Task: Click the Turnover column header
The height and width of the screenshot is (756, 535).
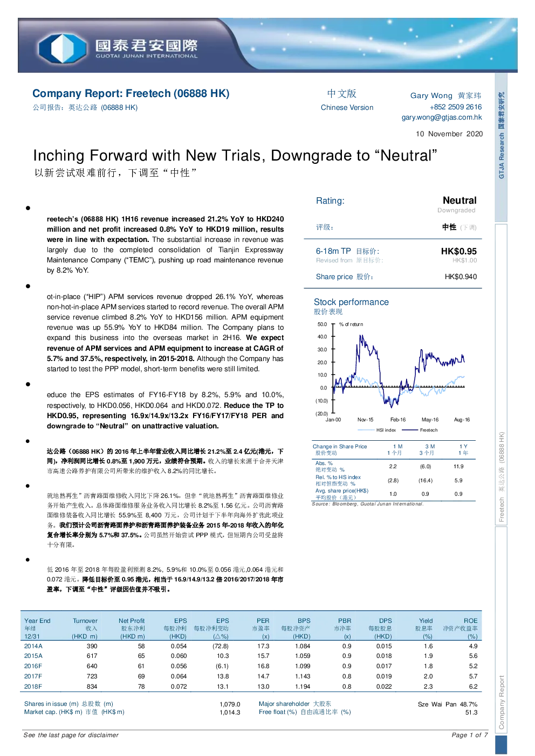Action: tap(85, 628)
